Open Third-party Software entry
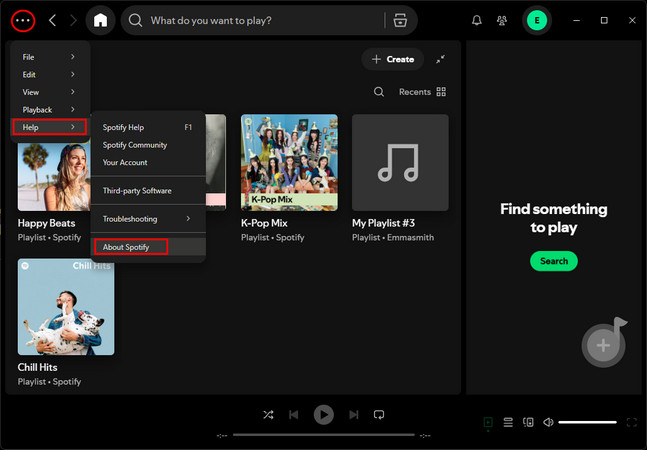Screen dimensions: 647x450 [148, 191]
